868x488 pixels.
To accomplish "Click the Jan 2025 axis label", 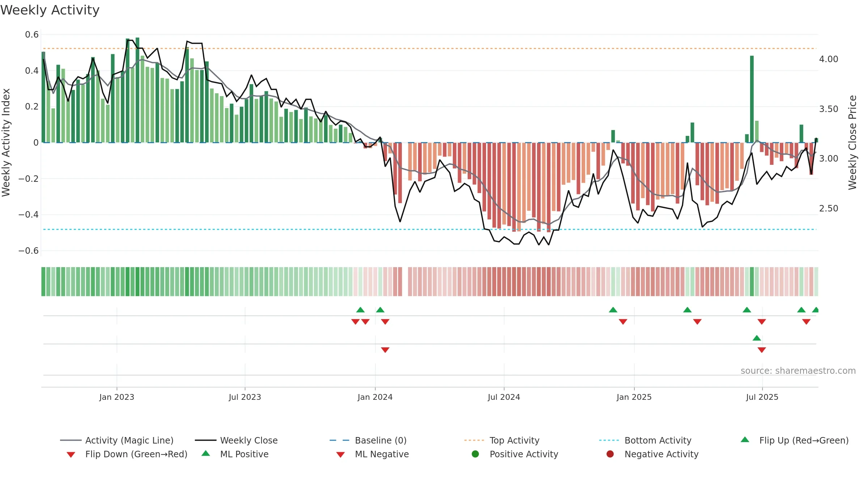I will [x=634, y=397].
